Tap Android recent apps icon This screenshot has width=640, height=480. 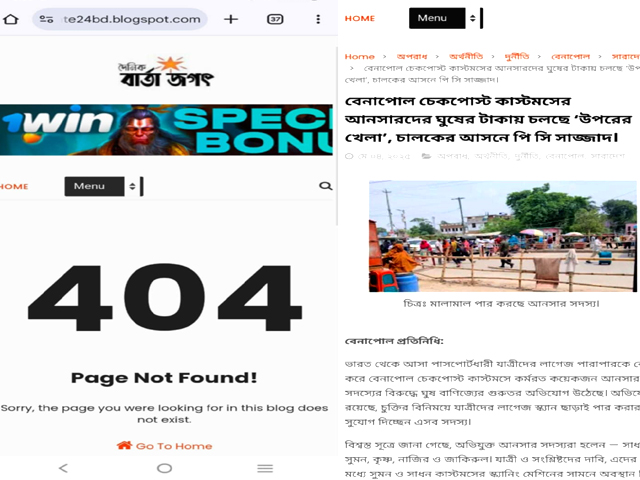point(265,468)
